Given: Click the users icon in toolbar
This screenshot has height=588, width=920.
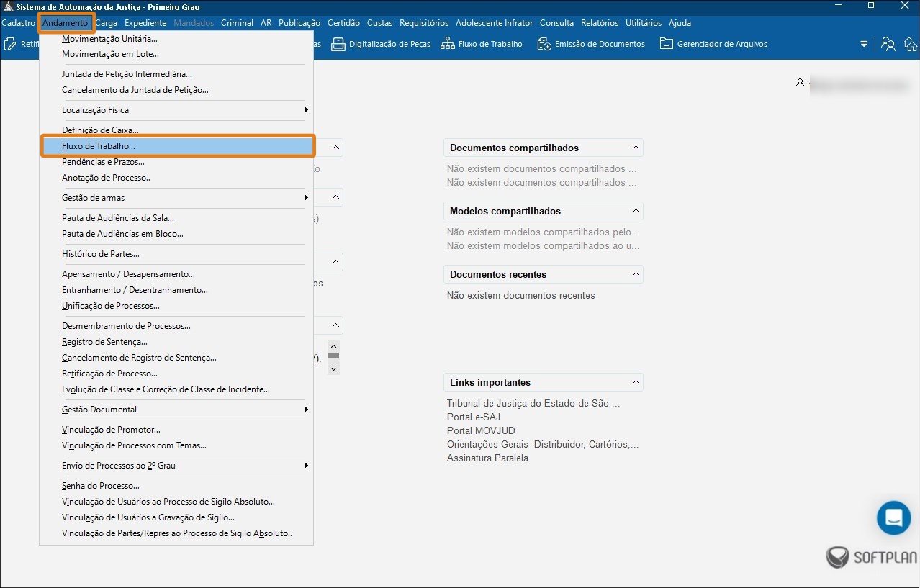Looking at the screenshot, I should click(888, 44).
